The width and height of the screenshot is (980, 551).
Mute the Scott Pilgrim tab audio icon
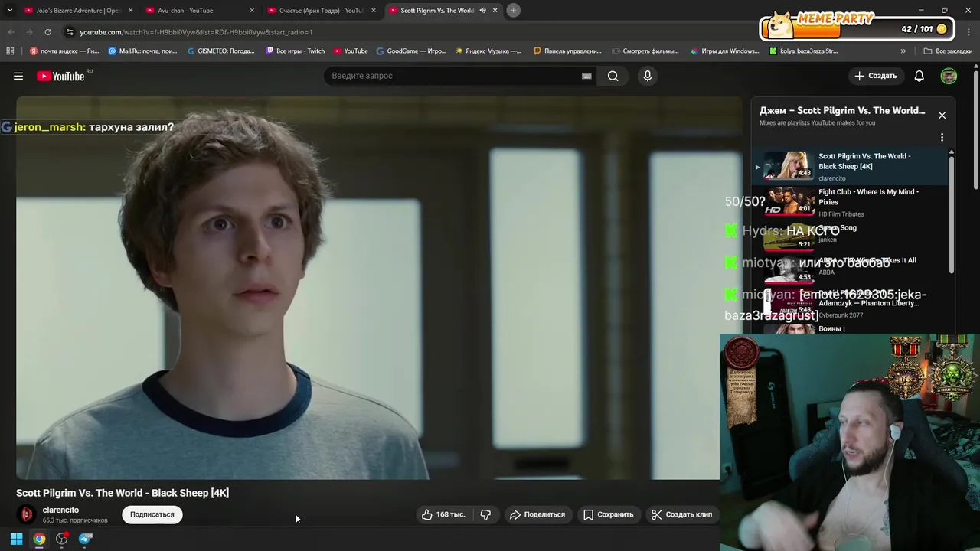coord(482,11)
